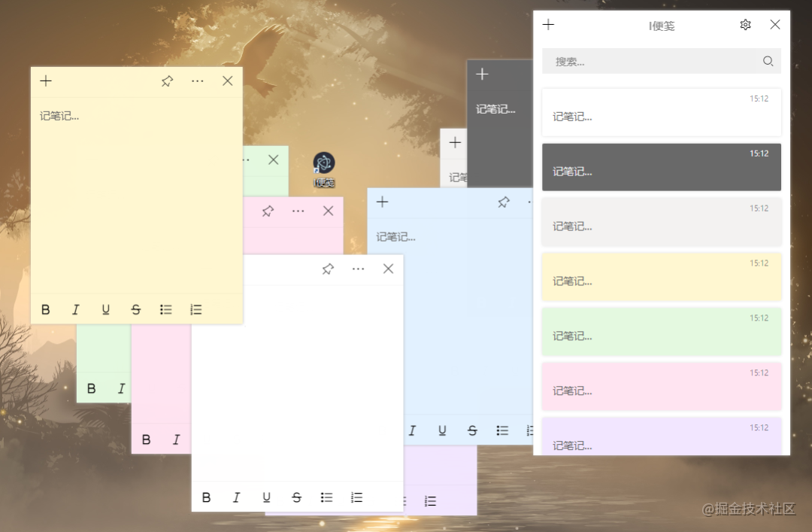
Task: Open the white note card in the list
Action: (662, 112)
